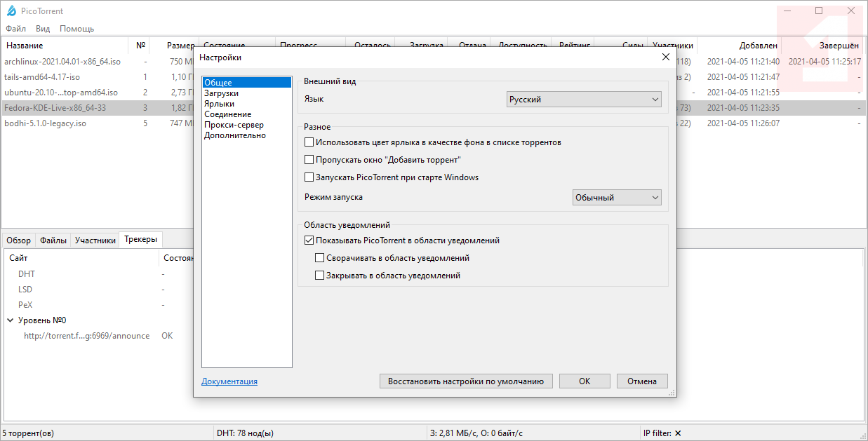Collapse the 'Уровень №0' tracker tier
This screenshot has width=868, height=441.
pos(11,320)
